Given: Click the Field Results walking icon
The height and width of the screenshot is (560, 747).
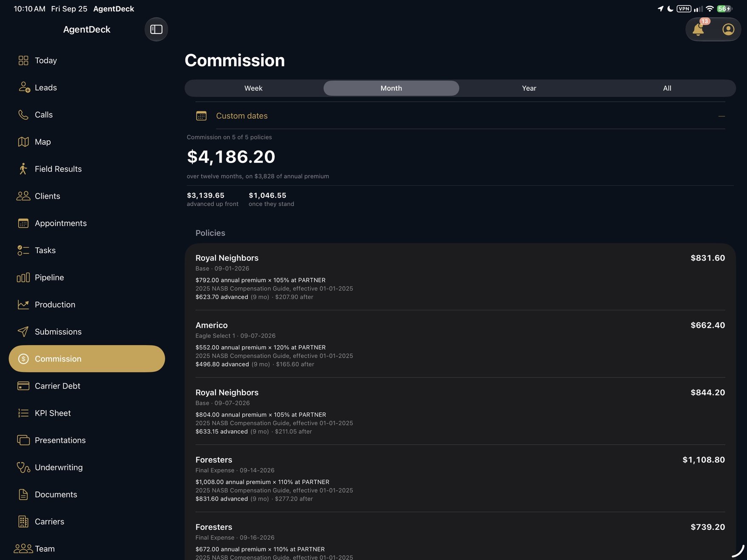Looking at the screenshot, I should (23, 169).
